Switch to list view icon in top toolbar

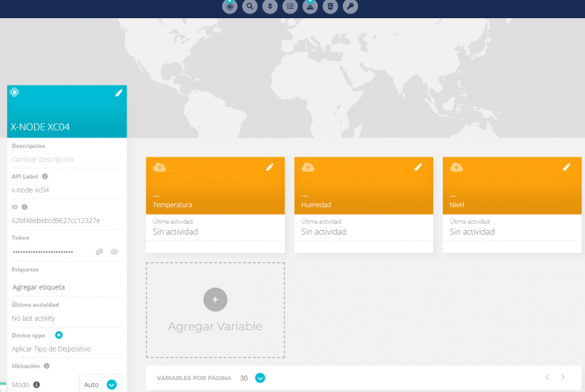point(290,6)
